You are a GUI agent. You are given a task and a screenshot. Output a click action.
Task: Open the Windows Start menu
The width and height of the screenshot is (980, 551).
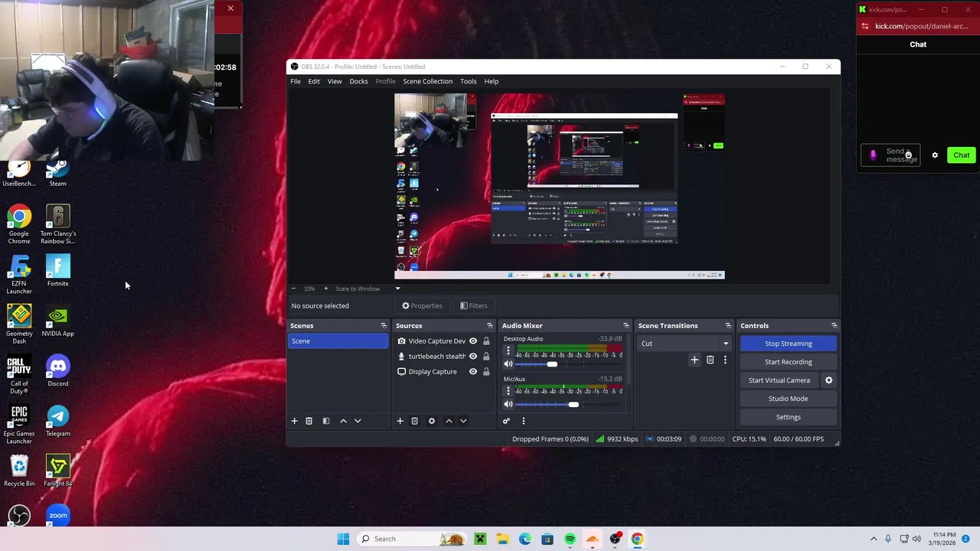343,539
